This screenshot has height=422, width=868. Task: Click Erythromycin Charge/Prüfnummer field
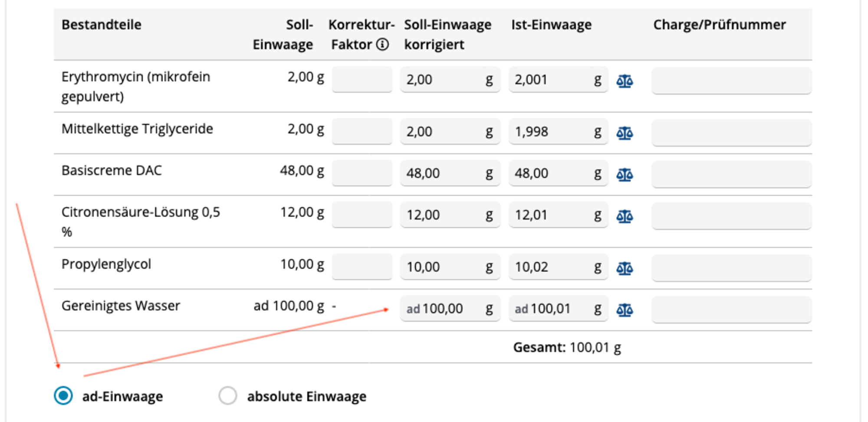pos(731,80)
